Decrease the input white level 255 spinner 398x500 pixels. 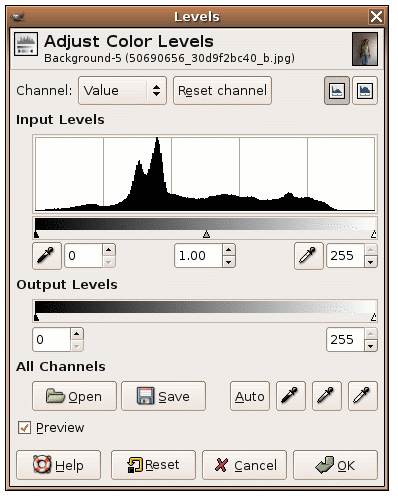[371, 262]
